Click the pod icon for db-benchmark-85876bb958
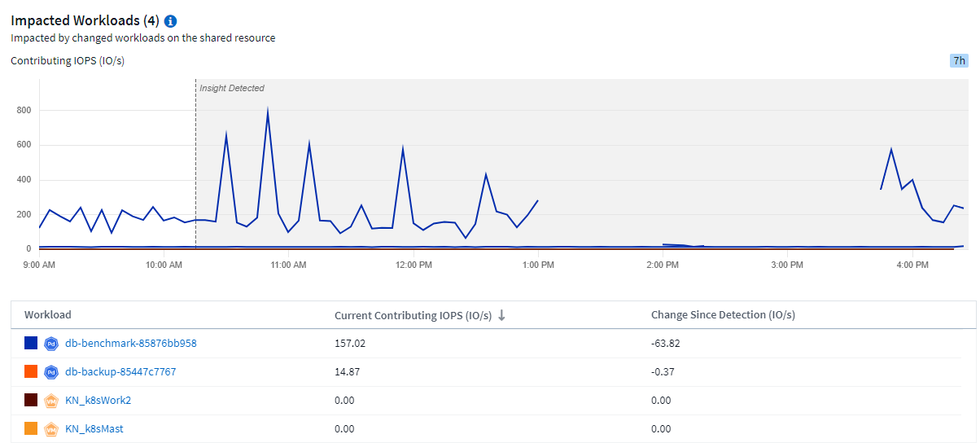Screen dimensions: 980x443 (x=50, y=344)
